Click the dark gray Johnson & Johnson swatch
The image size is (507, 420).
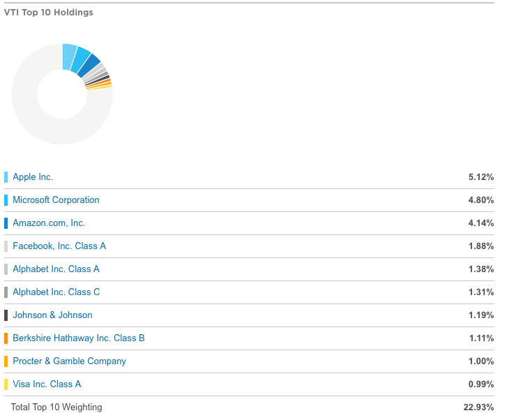pos(6,315)
